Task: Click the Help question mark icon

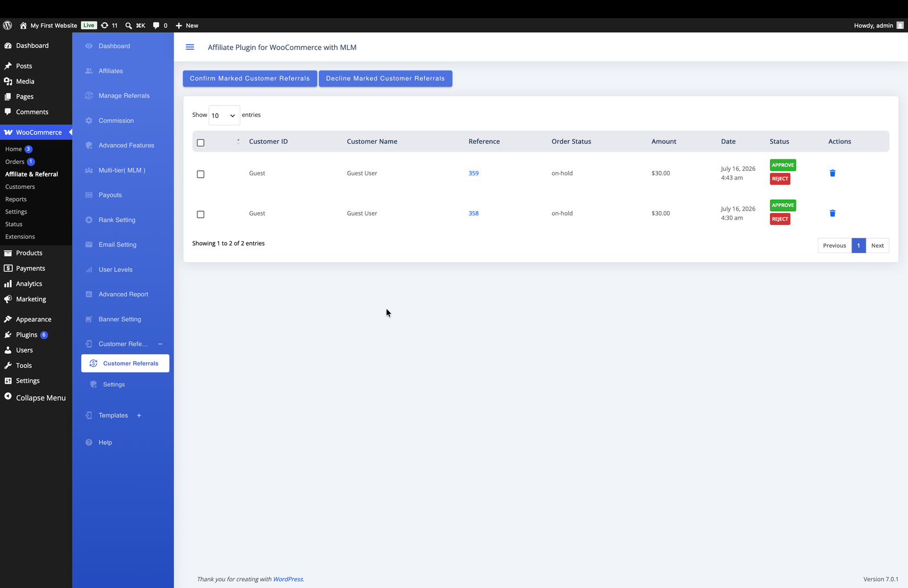Action: point(89,443)
